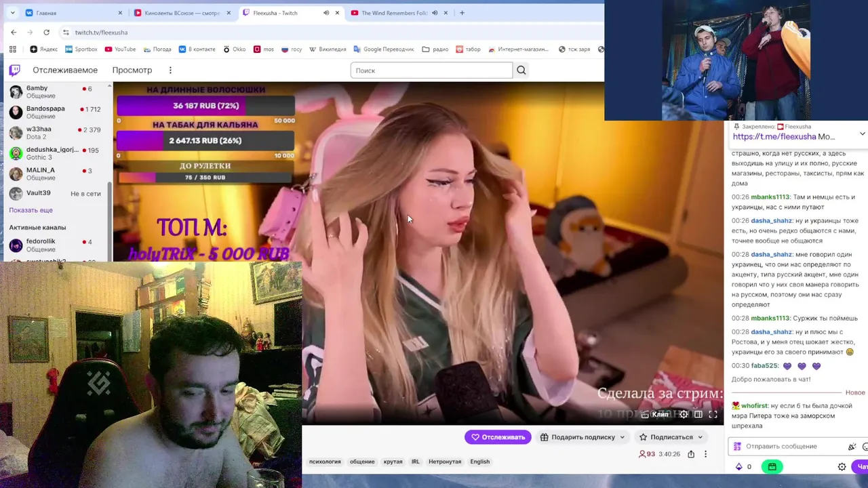Switch to the Главная VK tab
Viewport: 868px width, 488px height.
(x=75, y=13)
